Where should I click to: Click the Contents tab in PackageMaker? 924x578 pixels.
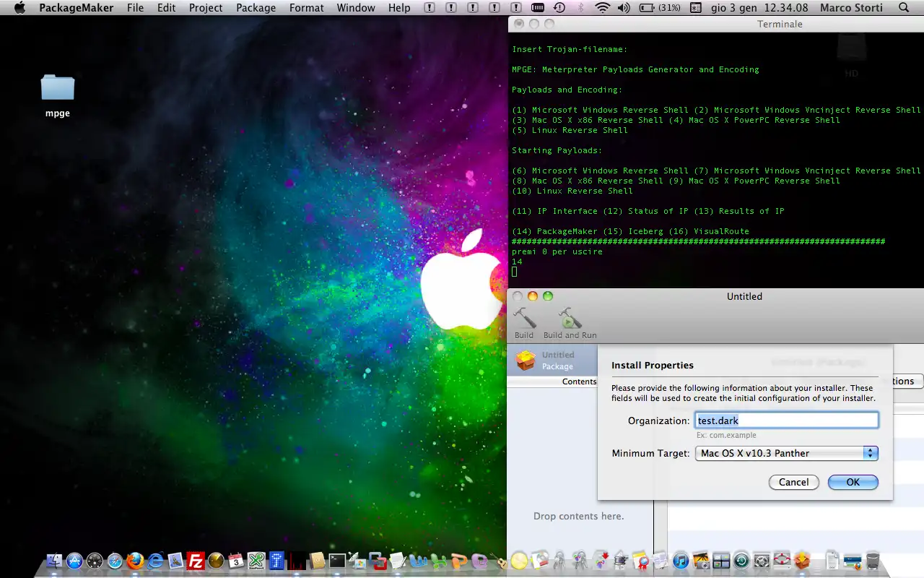point(579,381)
